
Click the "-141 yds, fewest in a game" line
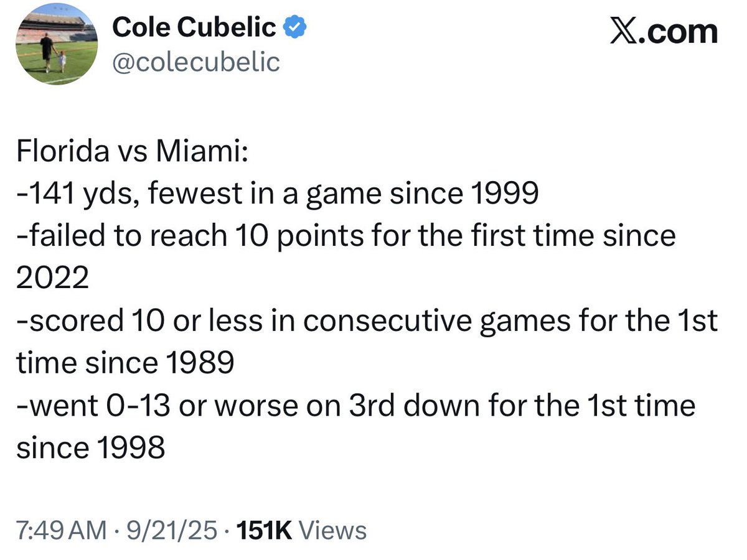pos(277,195)
